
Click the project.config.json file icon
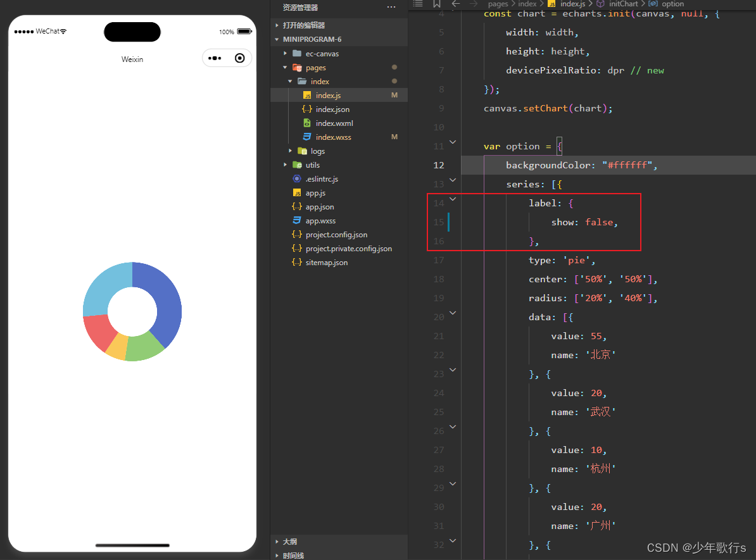point(297,235)
